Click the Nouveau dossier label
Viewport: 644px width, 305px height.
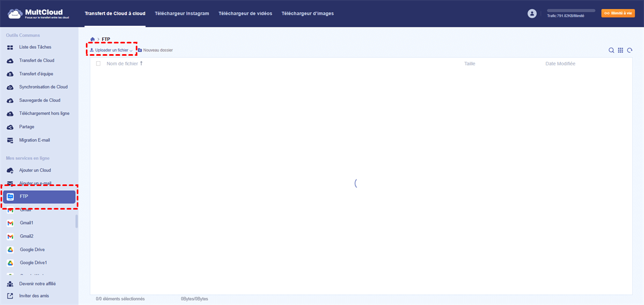(x=158, y=50)
